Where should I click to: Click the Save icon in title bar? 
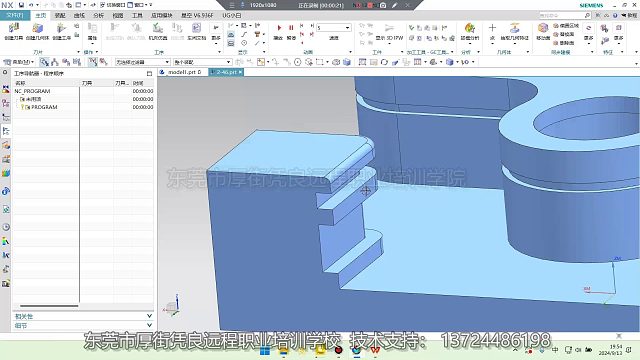[x=21, y=5]
